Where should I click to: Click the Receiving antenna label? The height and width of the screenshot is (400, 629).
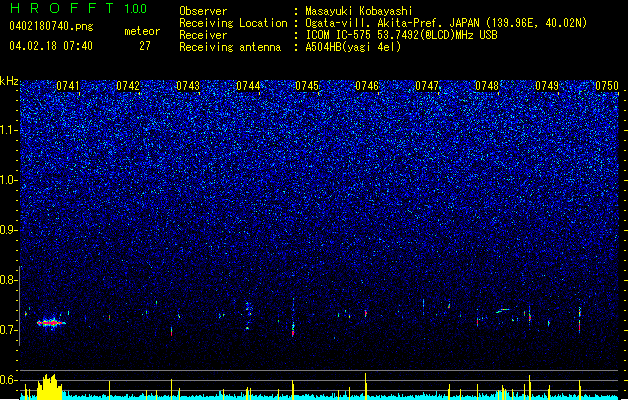pyautogui.click(x=230, y=47)
